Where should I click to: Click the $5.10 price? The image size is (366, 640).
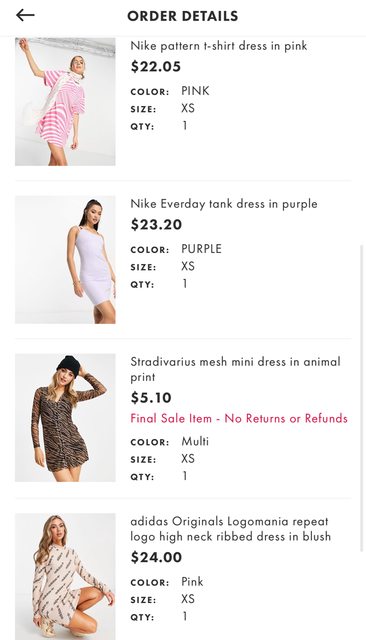[x=151, y=398]
